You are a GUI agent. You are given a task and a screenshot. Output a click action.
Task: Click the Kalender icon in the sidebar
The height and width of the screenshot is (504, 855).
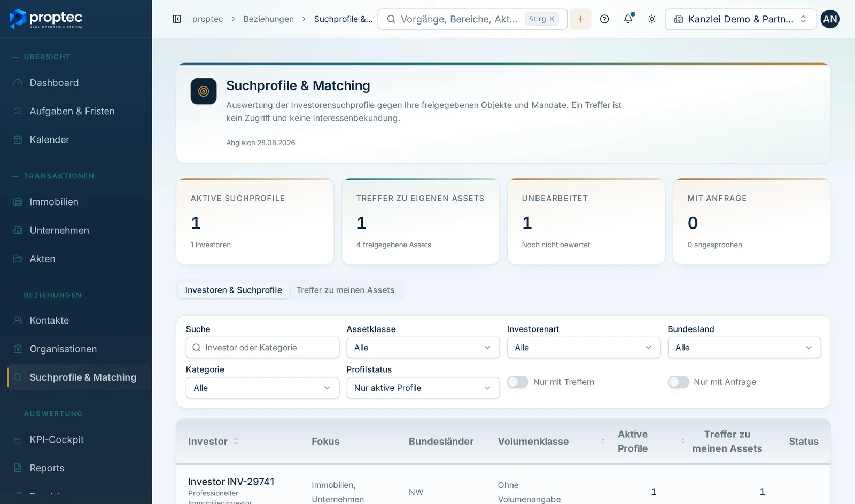[x=18, y=139]
